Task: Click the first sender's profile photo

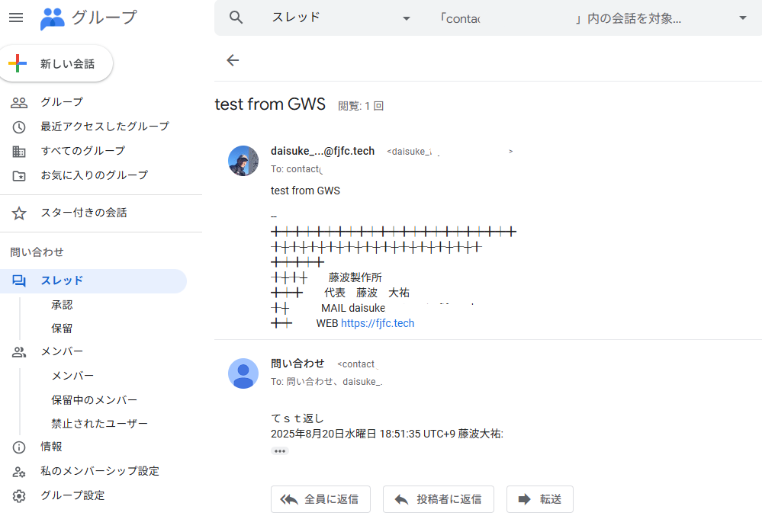Action: pos(243,161)
